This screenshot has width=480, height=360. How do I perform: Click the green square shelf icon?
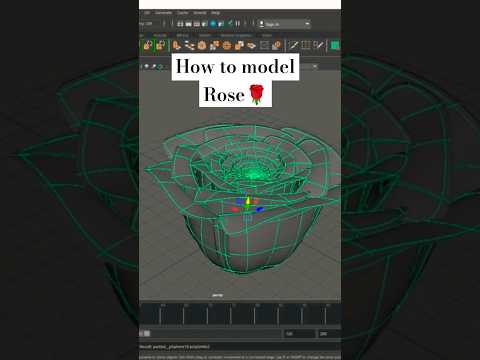point(335,45)
